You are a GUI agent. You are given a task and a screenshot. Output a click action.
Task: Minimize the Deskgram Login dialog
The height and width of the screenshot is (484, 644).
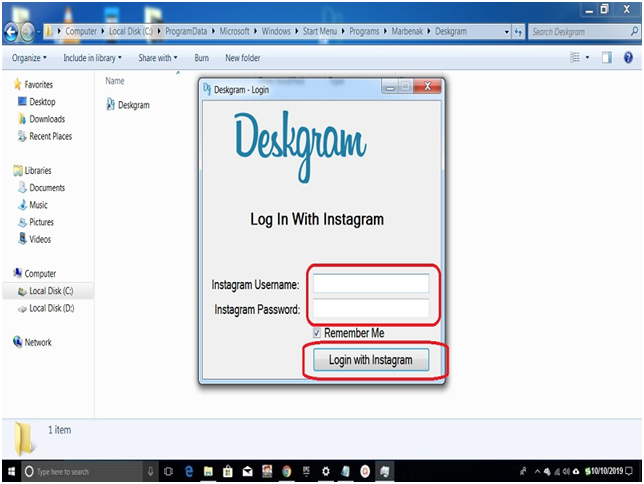coord(390,86)
